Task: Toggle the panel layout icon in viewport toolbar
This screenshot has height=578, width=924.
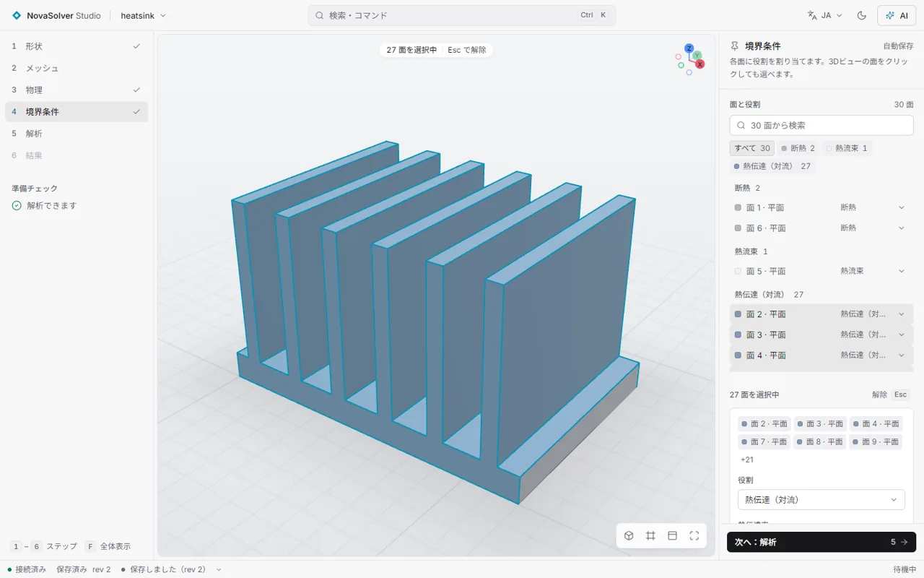Action: tap(672, 535)
